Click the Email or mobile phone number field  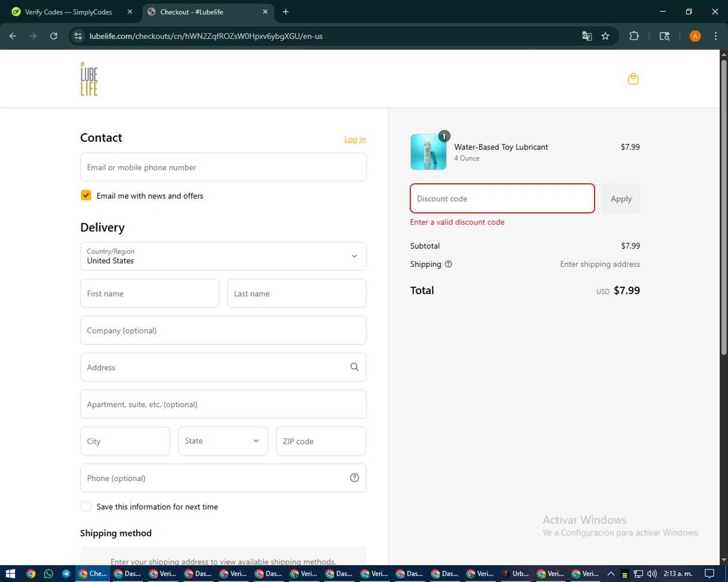tap(223, 167)
